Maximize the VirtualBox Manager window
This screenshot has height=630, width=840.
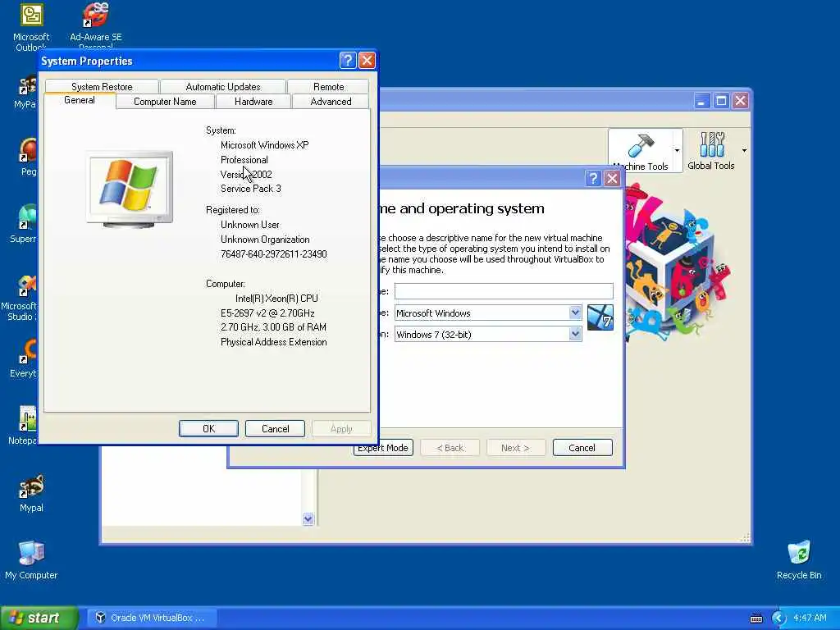721,100
